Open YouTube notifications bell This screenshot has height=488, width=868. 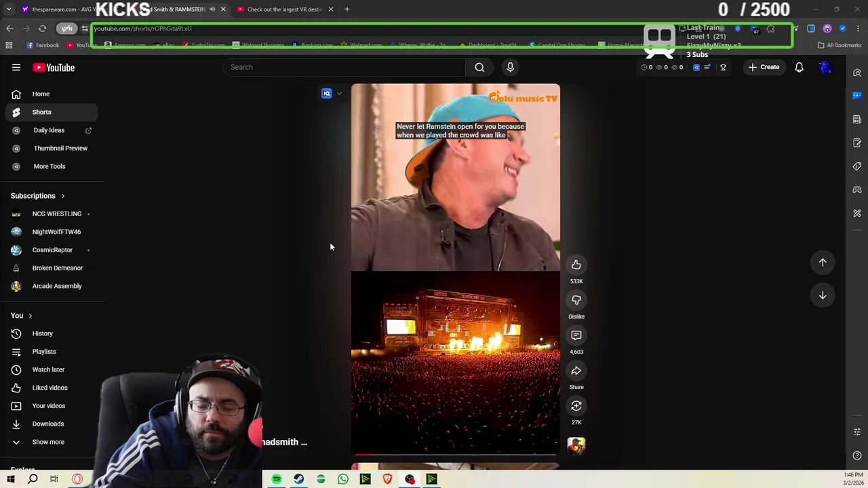pos(799,67)
